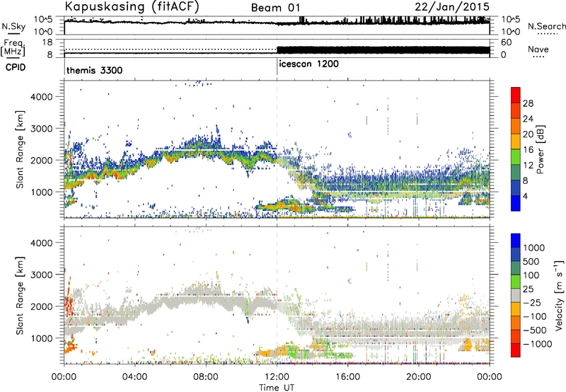Select the yellow Power colorbar segment beside 16
Image resolution: width=566 pixels, height=392 pixels.
pyautogui.click(x=516, y=141)
